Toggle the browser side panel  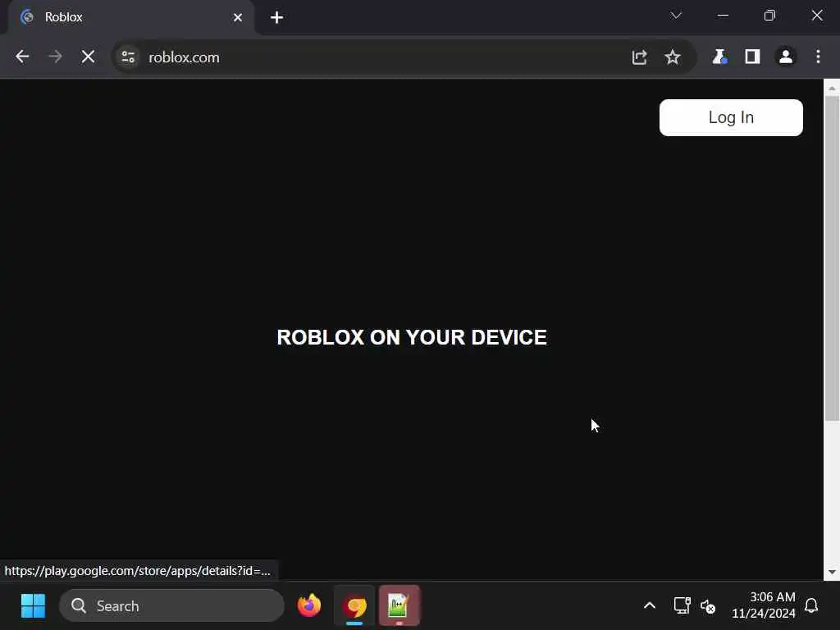pyautogui.click(x=753, y=57)
